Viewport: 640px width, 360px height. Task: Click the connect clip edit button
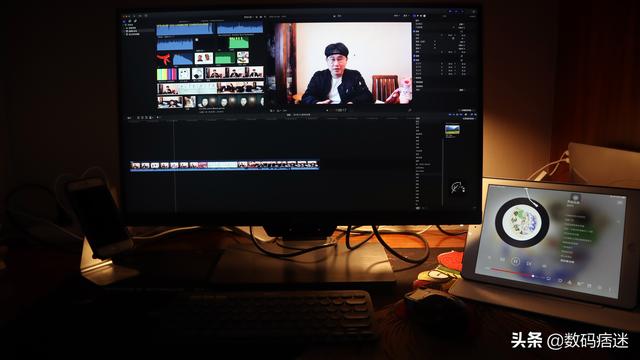(x=138, y=118)
